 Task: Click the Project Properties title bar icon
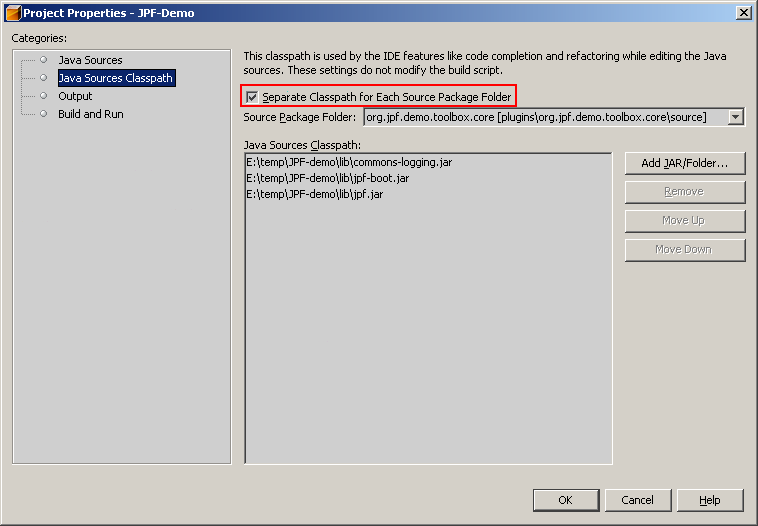(x=12, y=13)
